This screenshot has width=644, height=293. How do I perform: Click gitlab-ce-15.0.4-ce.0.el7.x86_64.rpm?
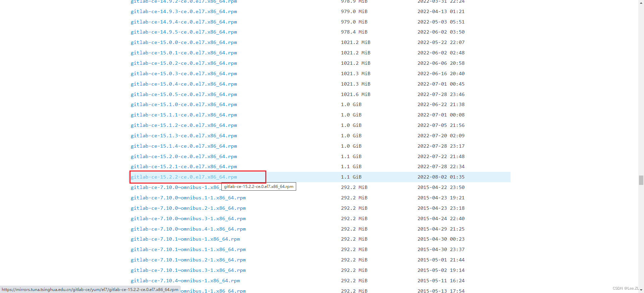[184, 84]
